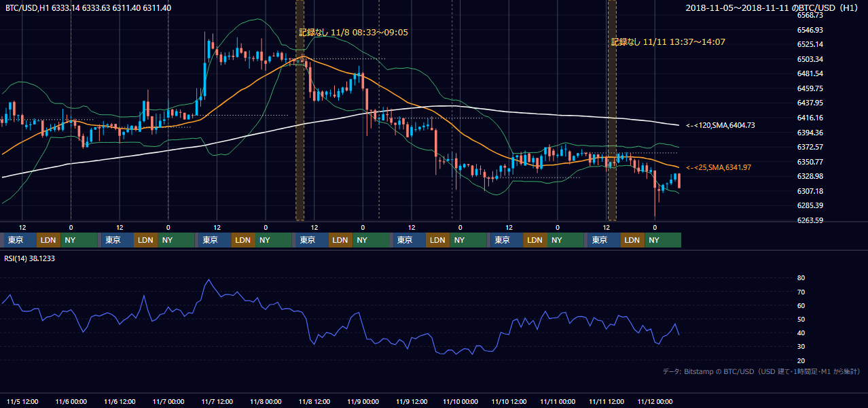868x408 pixels.
Task: Click price axis value 6394.36
Action: [810, 133]
